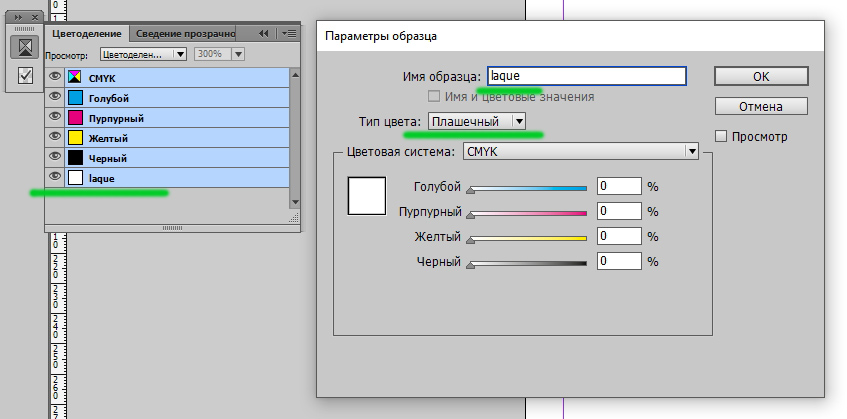Click the Голубой percentage field
Screen dimensions: 847x419
tap(619, 186)
